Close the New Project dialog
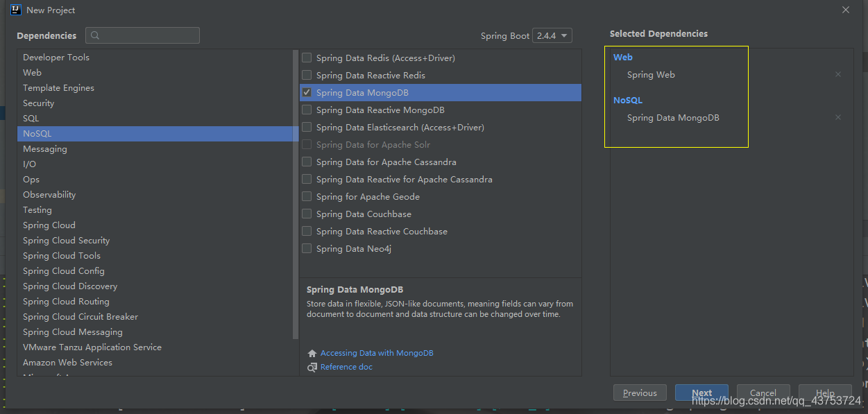868x414 pixels. 845,10
